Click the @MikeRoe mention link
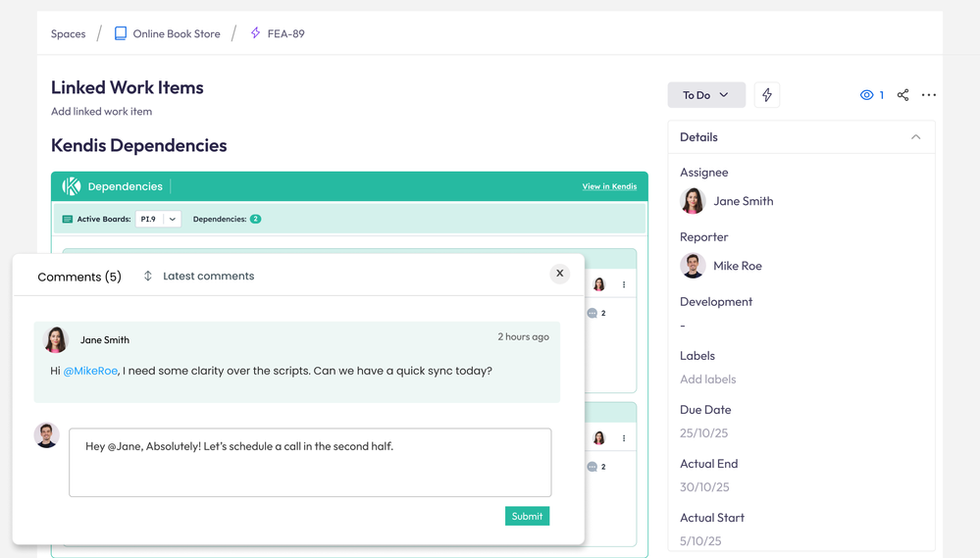The height and width of the screenshot is (558, 980). [90, 371]
